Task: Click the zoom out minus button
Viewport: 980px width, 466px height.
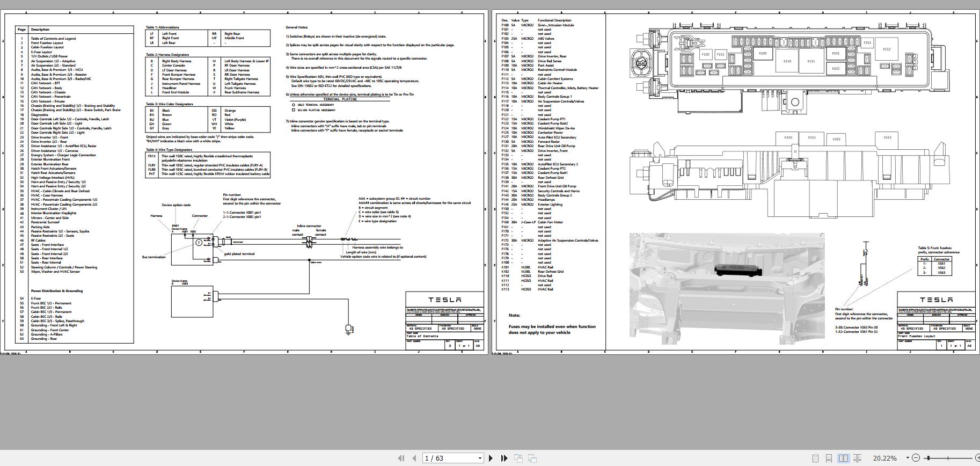Action: click(x=916, y=458)
